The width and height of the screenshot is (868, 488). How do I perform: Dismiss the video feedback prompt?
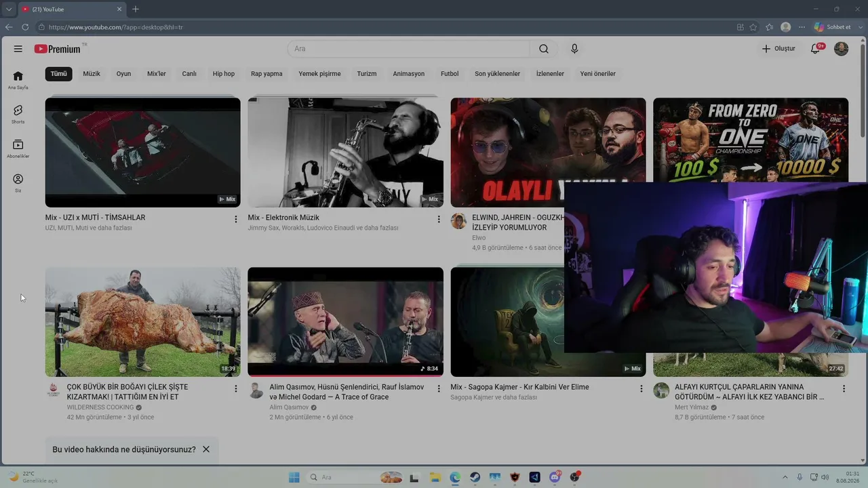point(206,449)
